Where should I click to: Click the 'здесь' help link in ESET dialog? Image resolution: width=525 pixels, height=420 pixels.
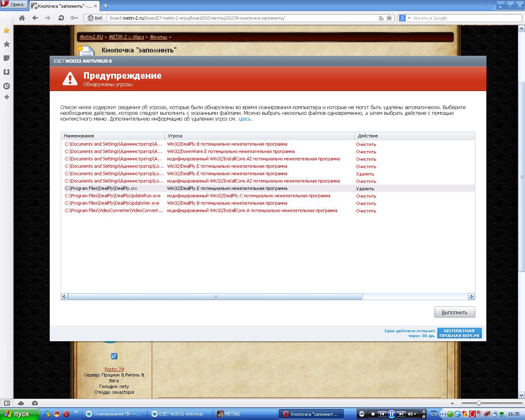244,119
